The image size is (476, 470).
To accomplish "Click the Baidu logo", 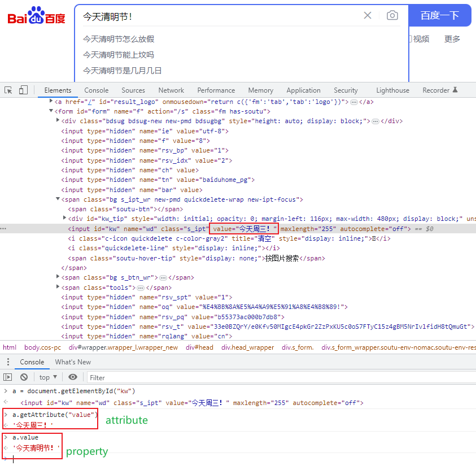I will click(37, 15).
